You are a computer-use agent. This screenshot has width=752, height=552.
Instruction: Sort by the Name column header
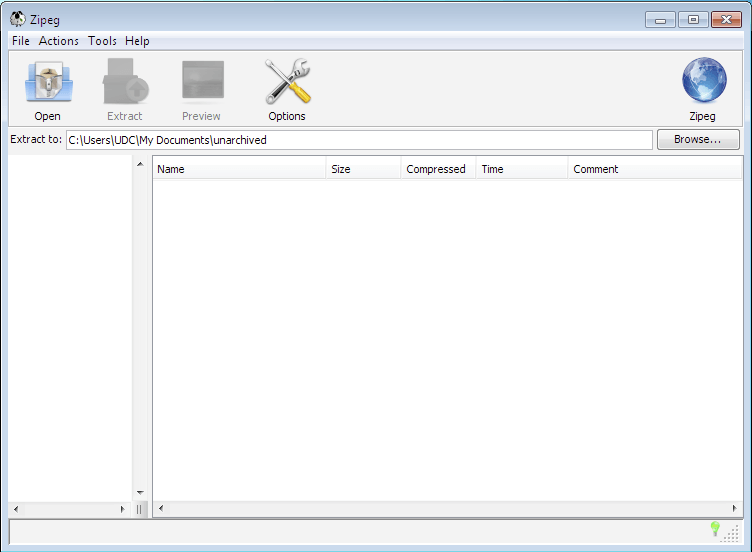point(239,169)
